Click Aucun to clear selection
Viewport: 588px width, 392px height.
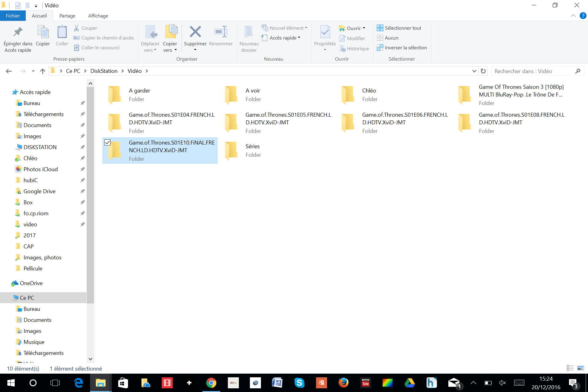coord(391,38)
